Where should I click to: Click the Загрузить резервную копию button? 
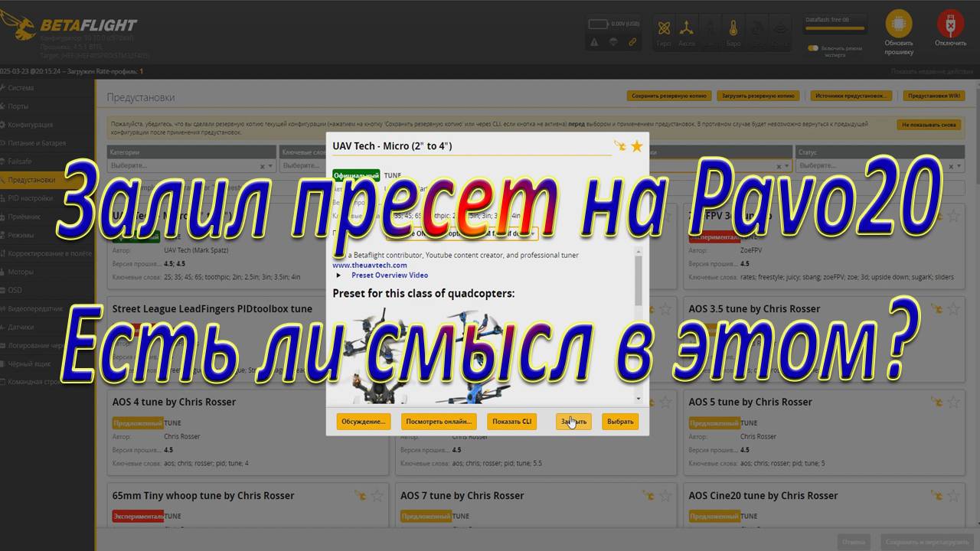point(758,96)
